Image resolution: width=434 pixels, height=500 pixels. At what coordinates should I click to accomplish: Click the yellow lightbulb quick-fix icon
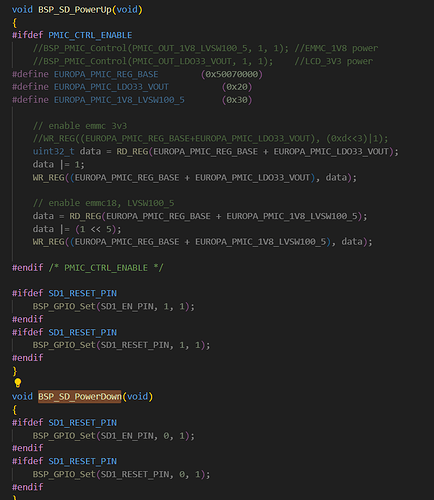[18, 383]
